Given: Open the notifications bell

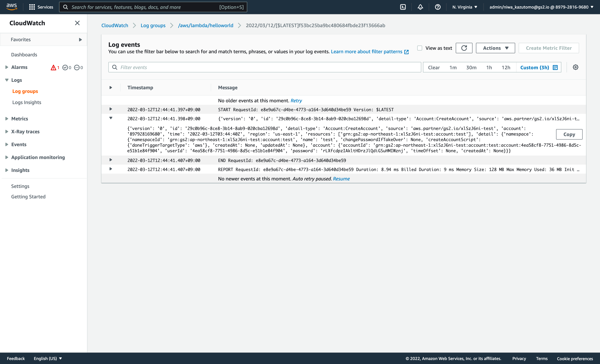Looking at the screenshot, I should pos(420,7).
